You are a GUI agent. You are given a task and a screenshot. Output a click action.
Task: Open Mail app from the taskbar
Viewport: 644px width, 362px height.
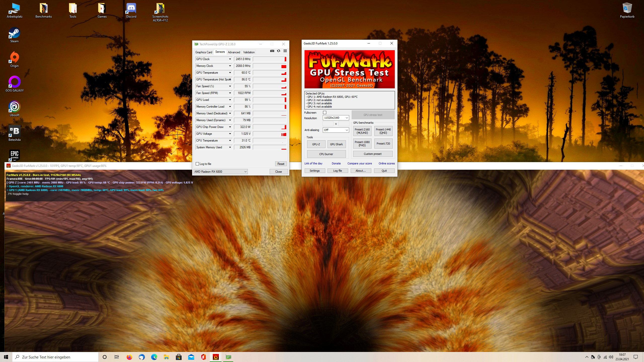pos(191,357)
